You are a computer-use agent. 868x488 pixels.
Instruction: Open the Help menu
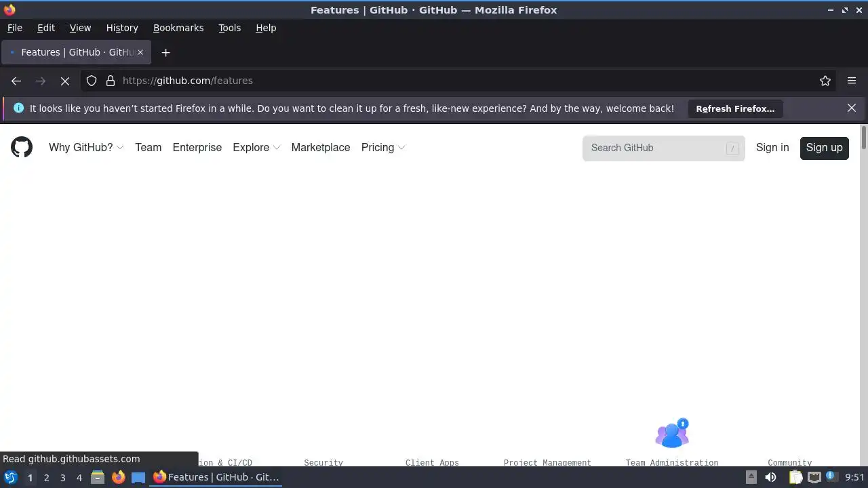[266, 28]
